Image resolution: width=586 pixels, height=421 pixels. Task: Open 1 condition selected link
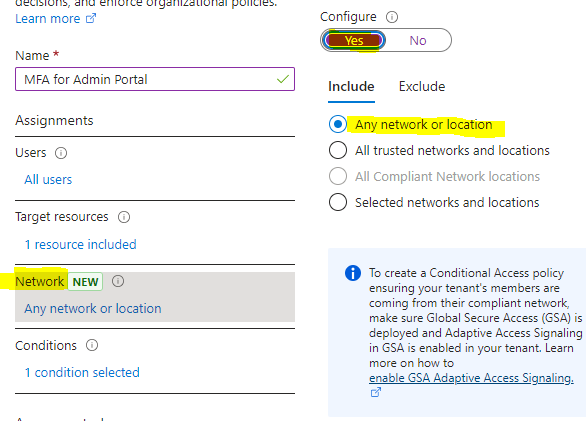tap(82, 373)
